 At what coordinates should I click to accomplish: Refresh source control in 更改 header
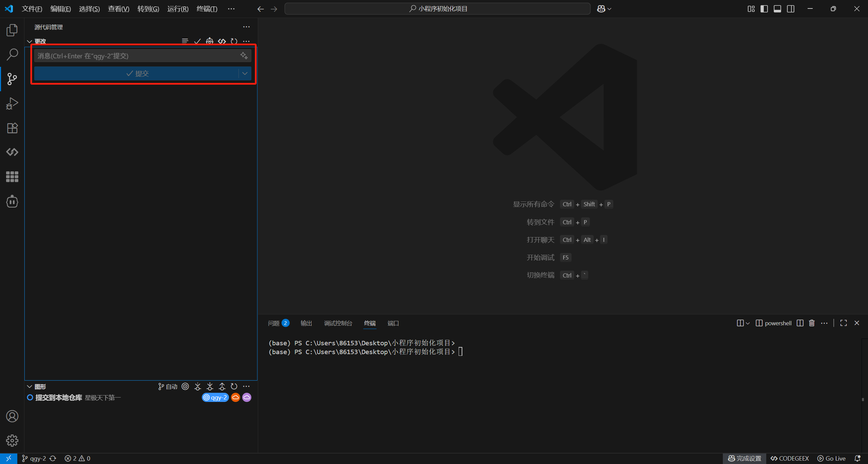234,41
